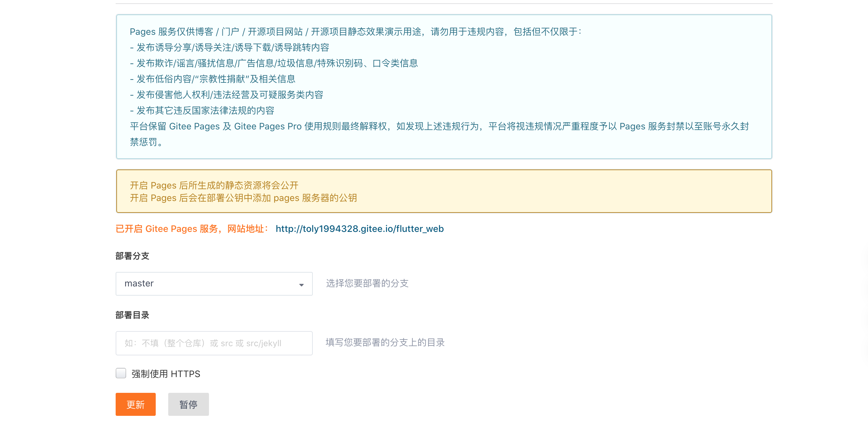
Task: Click the 发布欺诈/谣言 rule line
Action: pyautogui.click(x=274, y=63)
